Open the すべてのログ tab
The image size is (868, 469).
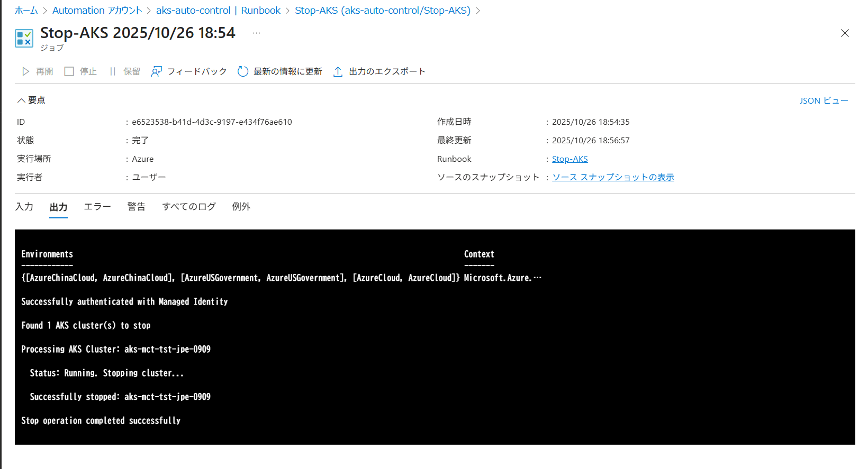pyautogui.click(x=189, y=207)
